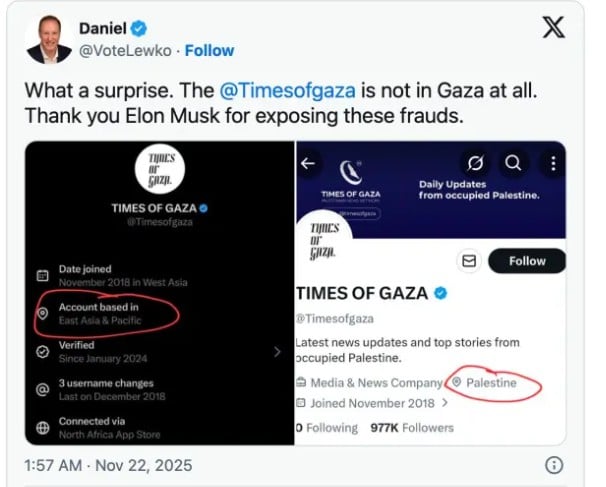Click the tweet timestamp 1:57 AM Nov 22, 2025
606x487 pixels.
point(107,465)
